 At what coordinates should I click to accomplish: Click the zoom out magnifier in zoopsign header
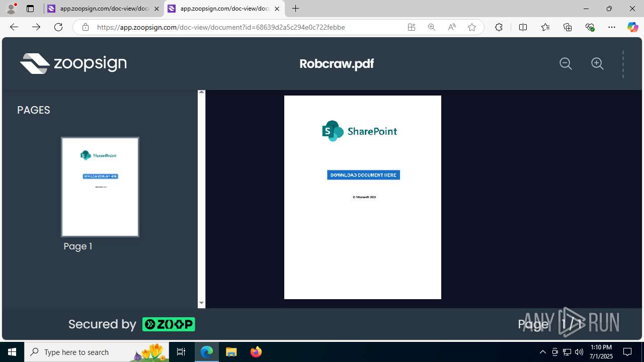point(566,63)
